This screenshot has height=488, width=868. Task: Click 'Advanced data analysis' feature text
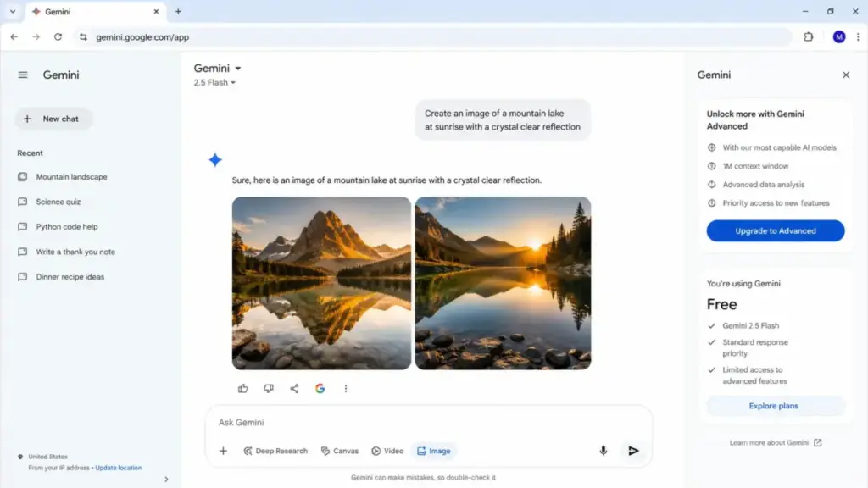coord(764,185)
